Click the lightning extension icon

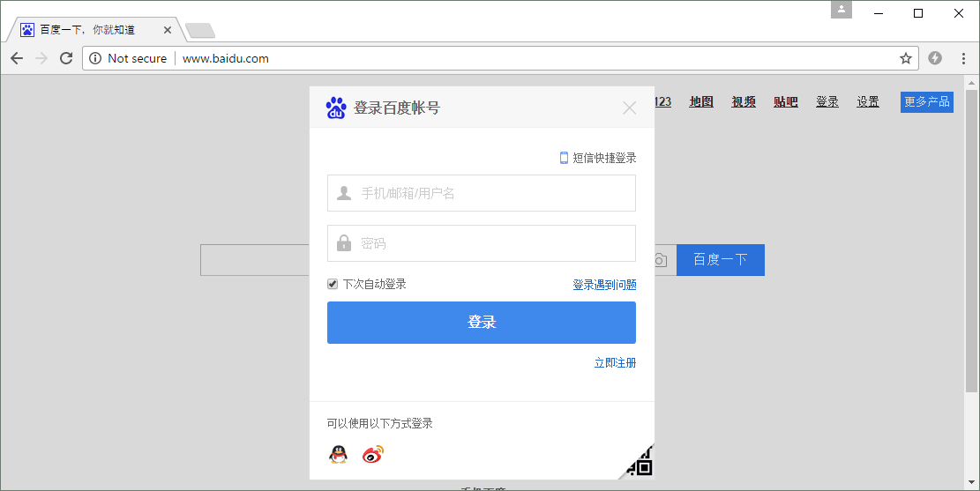(x=935, y=58)
